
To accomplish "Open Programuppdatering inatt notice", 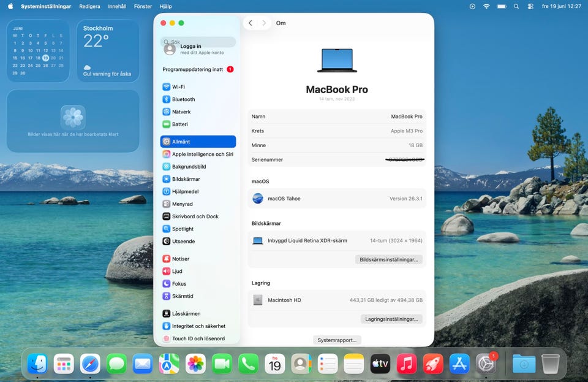I will pyautogui.click(x=198, y=69).
